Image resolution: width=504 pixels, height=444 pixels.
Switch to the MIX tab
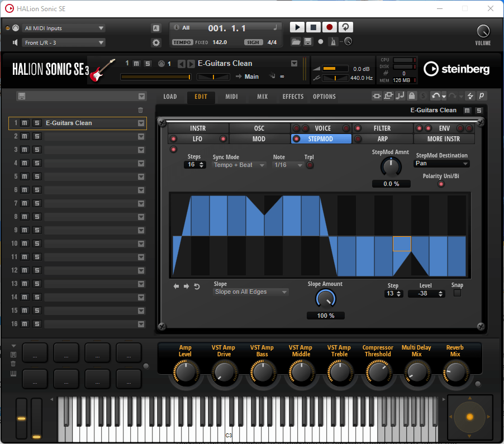click(x=262, y=97)
